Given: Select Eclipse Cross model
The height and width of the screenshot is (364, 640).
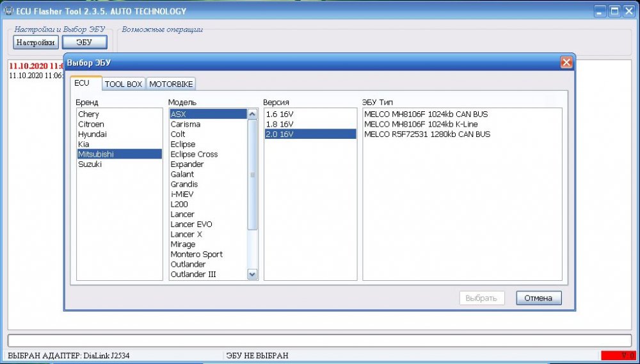Looking at the screenshot, I should click(208, 154).
